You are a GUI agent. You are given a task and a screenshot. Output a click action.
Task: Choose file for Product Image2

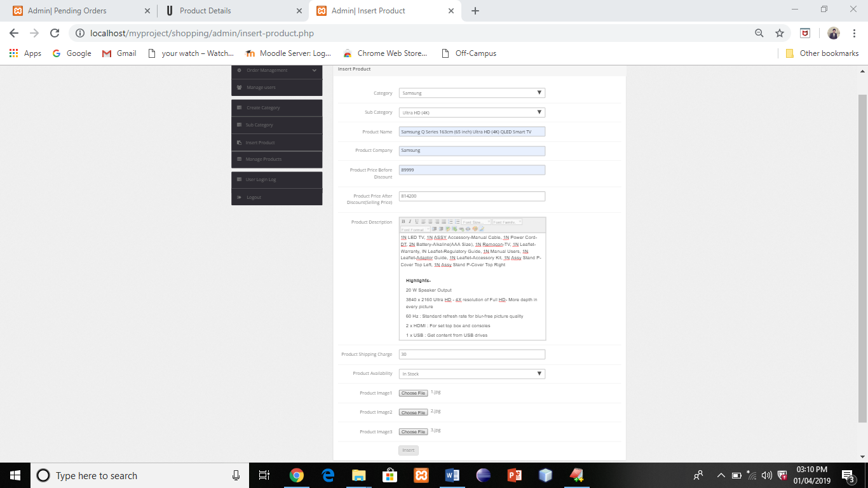(x=413, y=412)
